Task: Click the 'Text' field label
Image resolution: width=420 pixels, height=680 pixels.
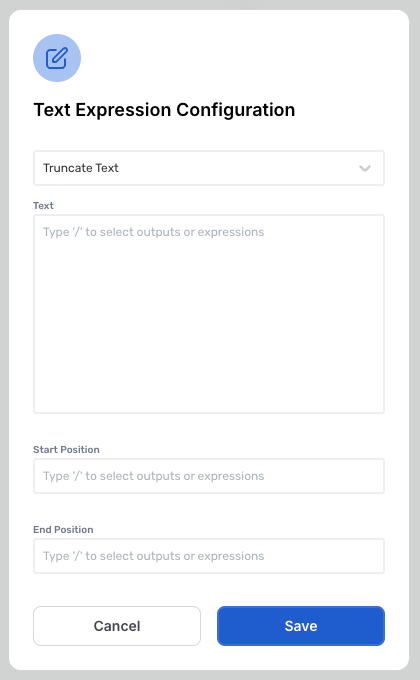Action: 43,206
